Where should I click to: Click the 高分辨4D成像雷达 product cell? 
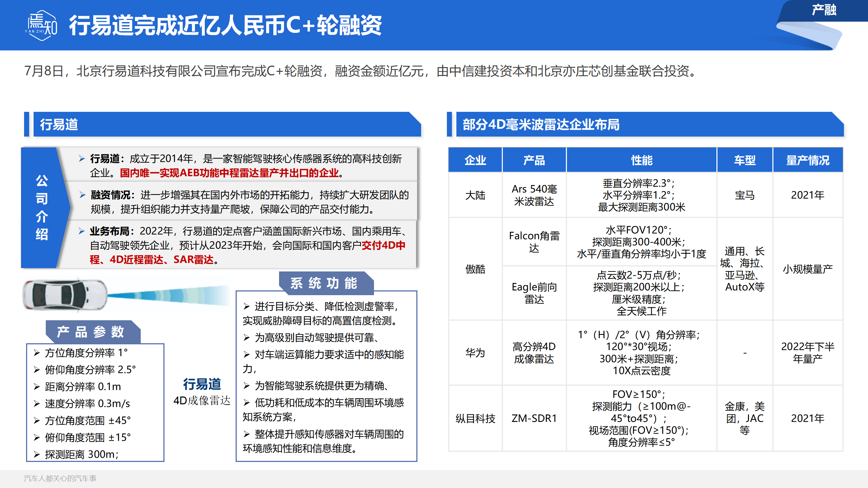pos(534,353)
